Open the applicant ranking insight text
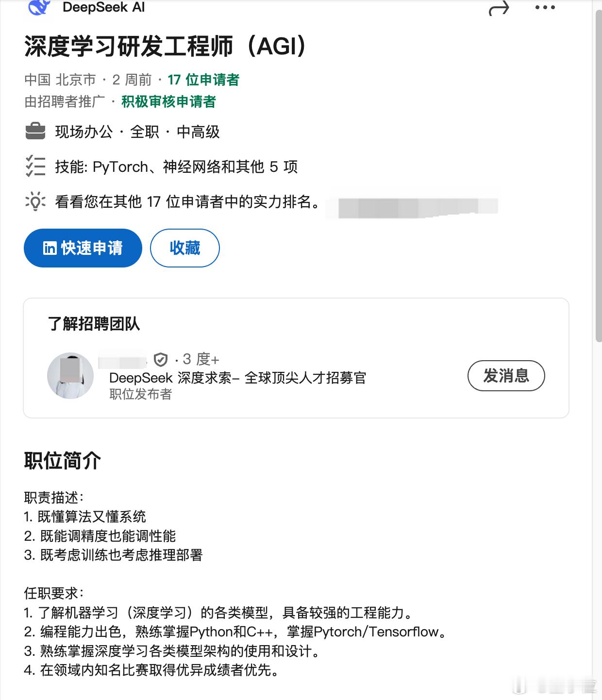The image size is (602, 700). coord(188,201)
